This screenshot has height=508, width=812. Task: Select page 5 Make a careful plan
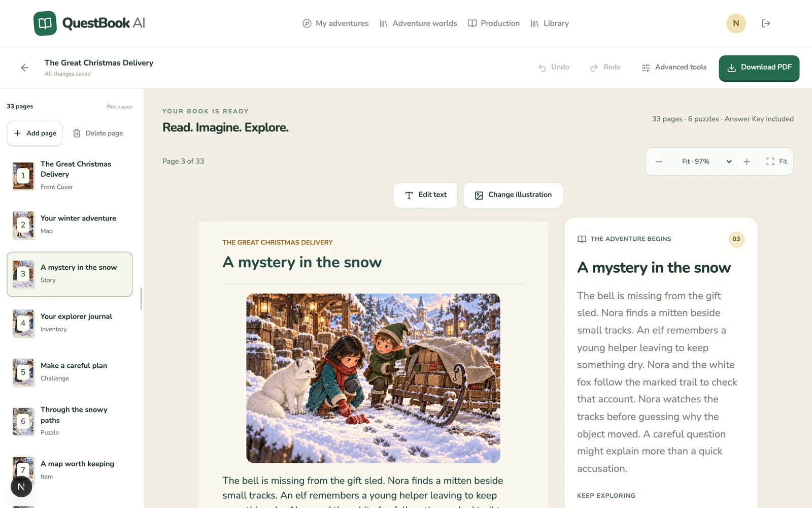click(x=70, y=372)
